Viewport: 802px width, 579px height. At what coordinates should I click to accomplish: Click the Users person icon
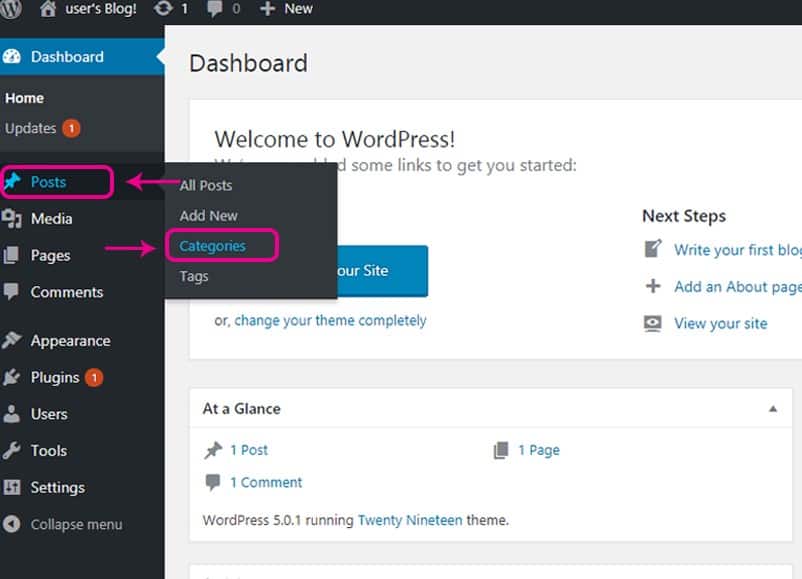[11, 414]
